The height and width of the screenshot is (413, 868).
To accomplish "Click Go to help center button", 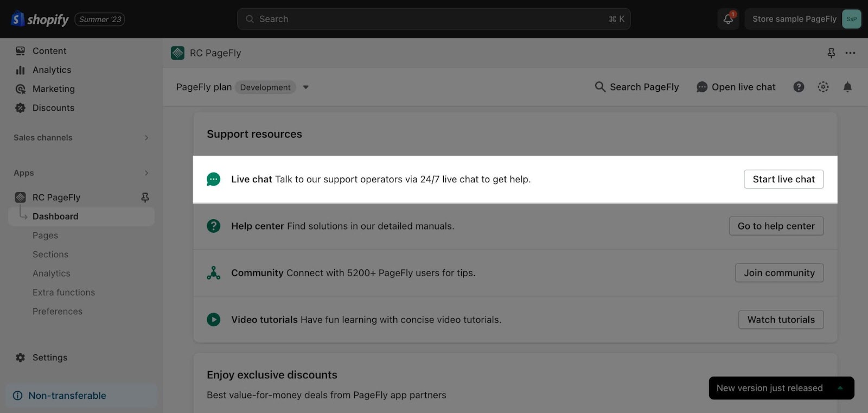I will (776, 226).
